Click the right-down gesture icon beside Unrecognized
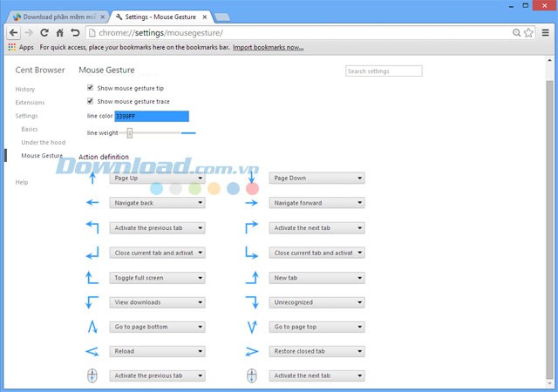The image size is (558, 392). (252, 302)
